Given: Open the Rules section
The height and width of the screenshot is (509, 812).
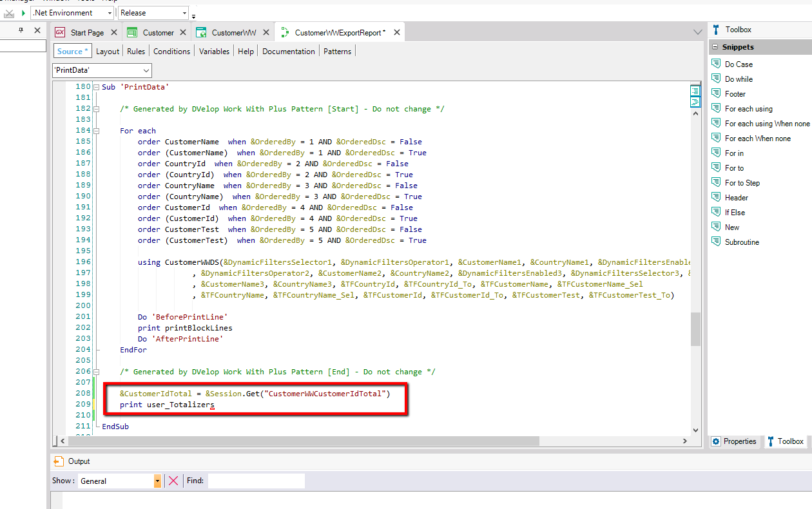Looking at the screenshot, I should [136, 52].
